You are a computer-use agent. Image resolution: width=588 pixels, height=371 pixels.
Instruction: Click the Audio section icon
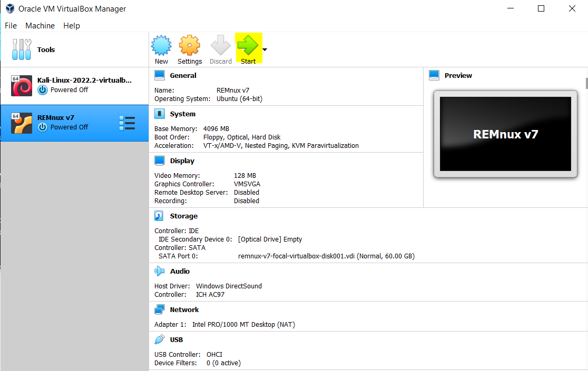pyautogui.click(x=159, y=271)
